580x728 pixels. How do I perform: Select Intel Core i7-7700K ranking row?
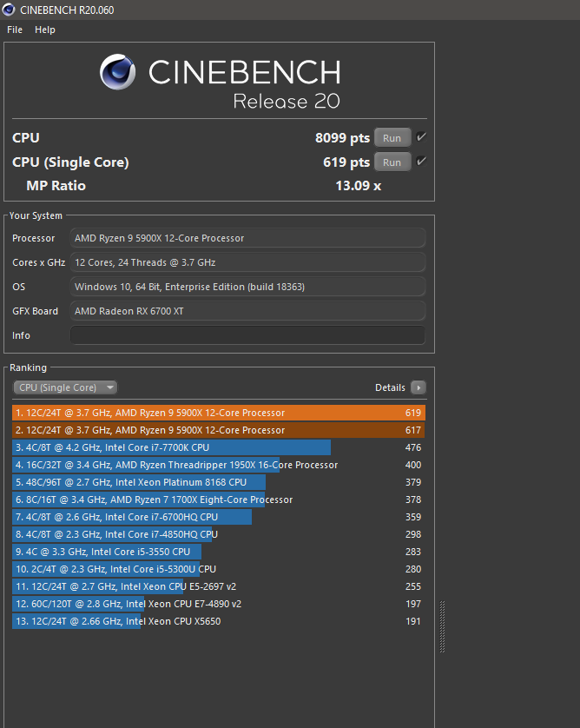point(219,447)
